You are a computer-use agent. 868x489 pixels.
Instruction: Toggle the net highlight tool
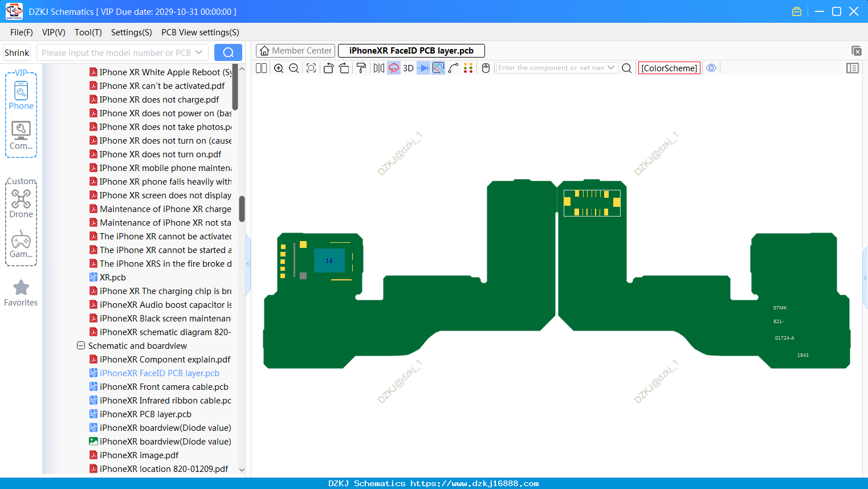point(438,68)
